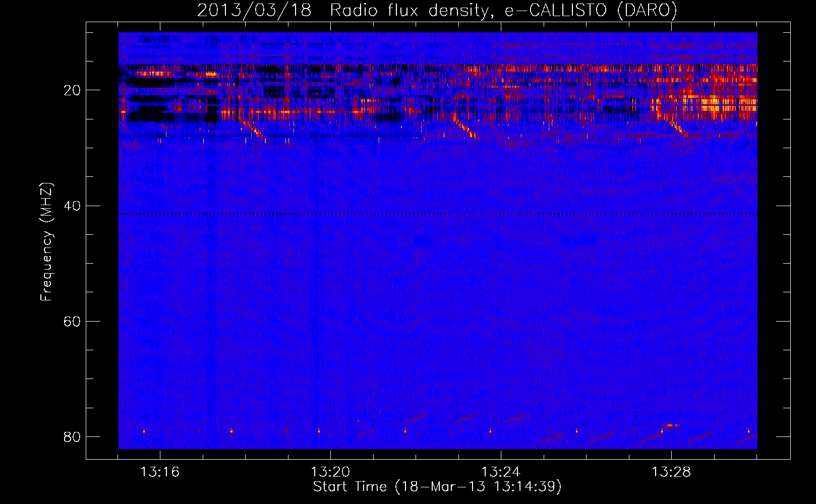Select the 13:28 time tick label
The height and width of the screenshot is (504, 816).
coord(671,472)
